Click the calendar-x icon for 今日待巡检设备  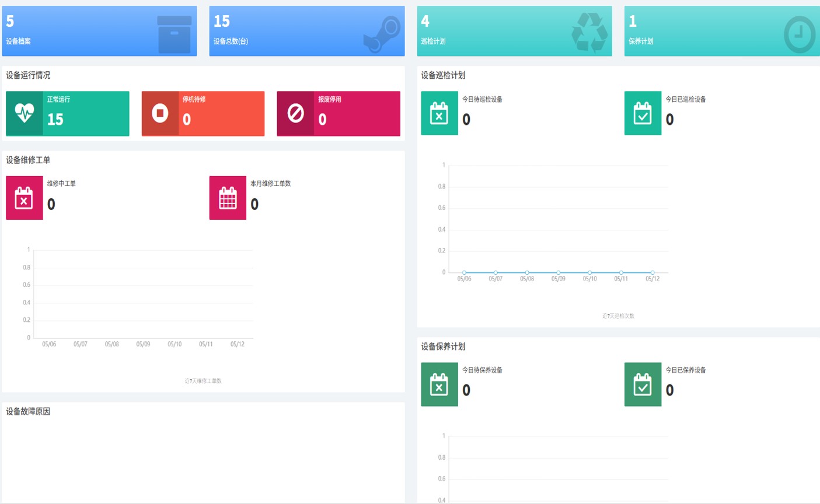439,113
